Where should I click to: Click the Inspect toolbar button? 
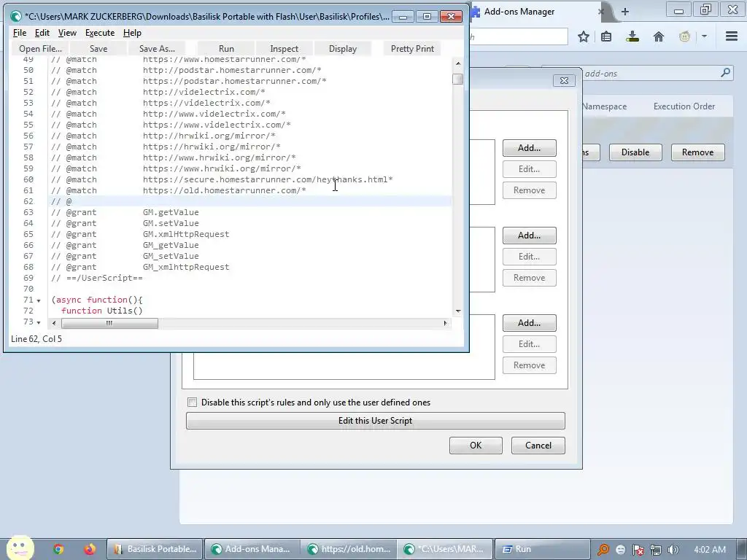tap(284, 49)
